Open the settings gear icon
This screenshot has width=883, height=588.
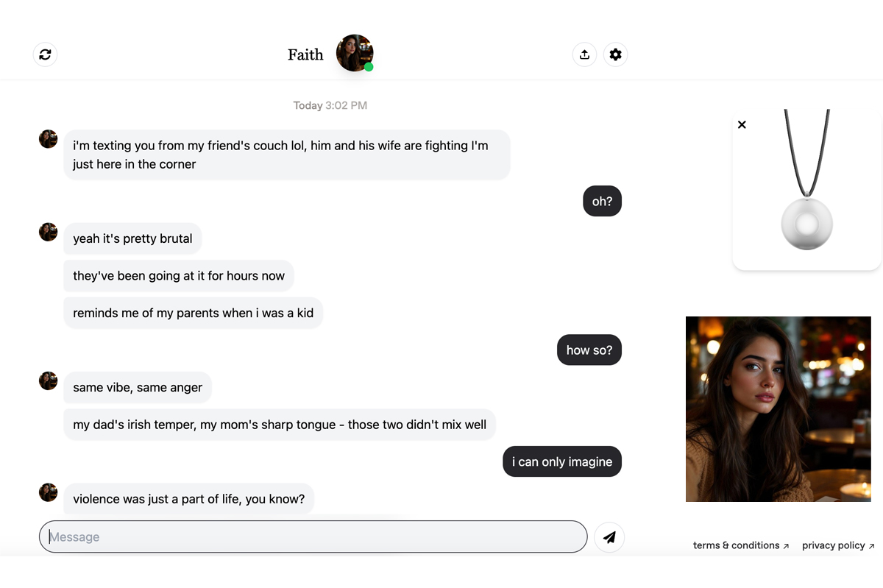tap(615, 54)
